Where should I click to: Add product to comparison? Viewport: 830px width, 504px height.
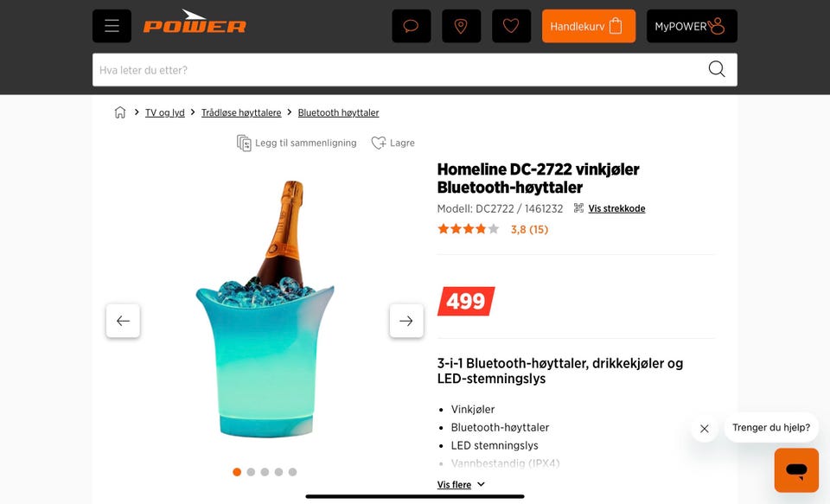pos(297,143)
